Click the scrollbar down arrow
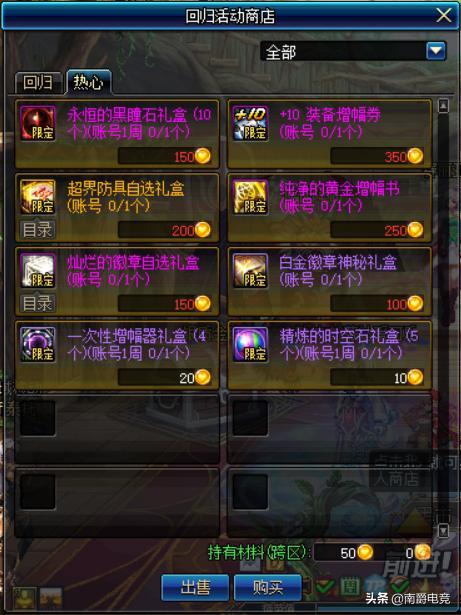Viewport: 461px width, 615px height. [x=443, y=530]
